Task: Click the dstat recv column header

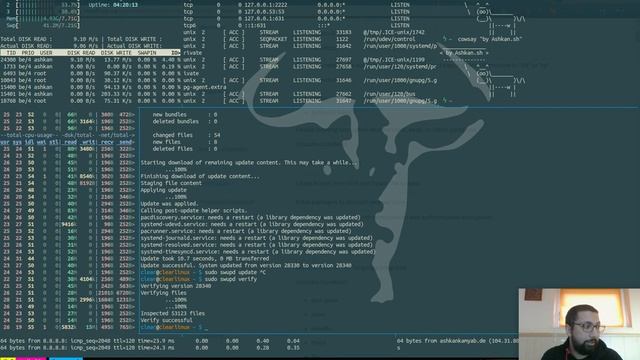Action: click(x=107, y=142)
